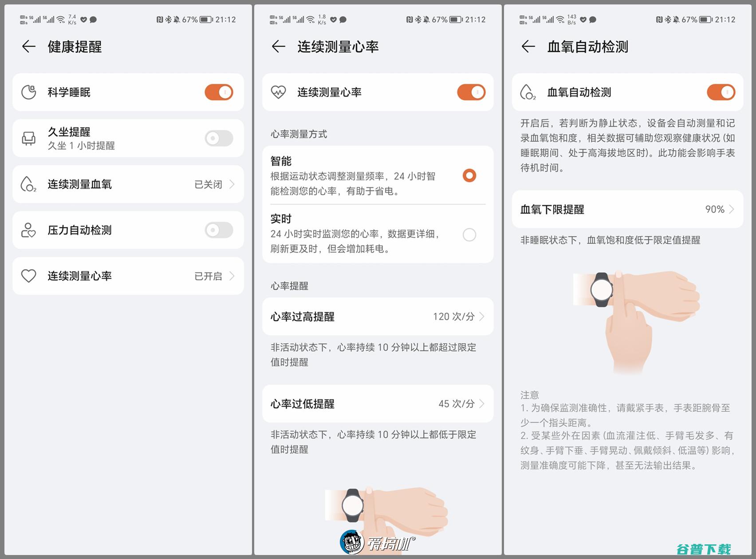Return from the 连续测量心率 screen

(x=278, y=46)
